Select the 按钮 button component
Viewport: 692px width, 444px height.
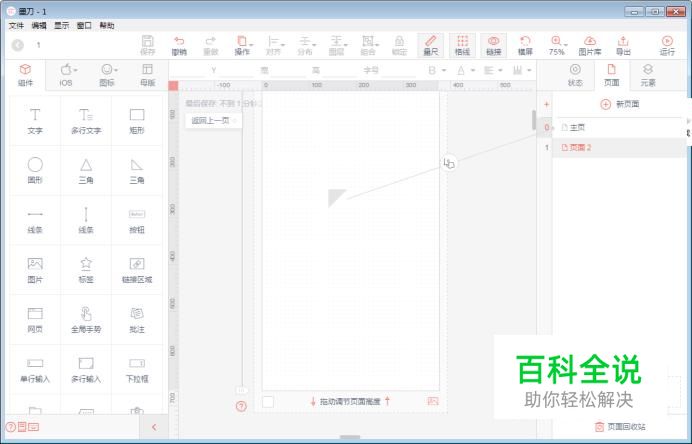click(137, 220)
